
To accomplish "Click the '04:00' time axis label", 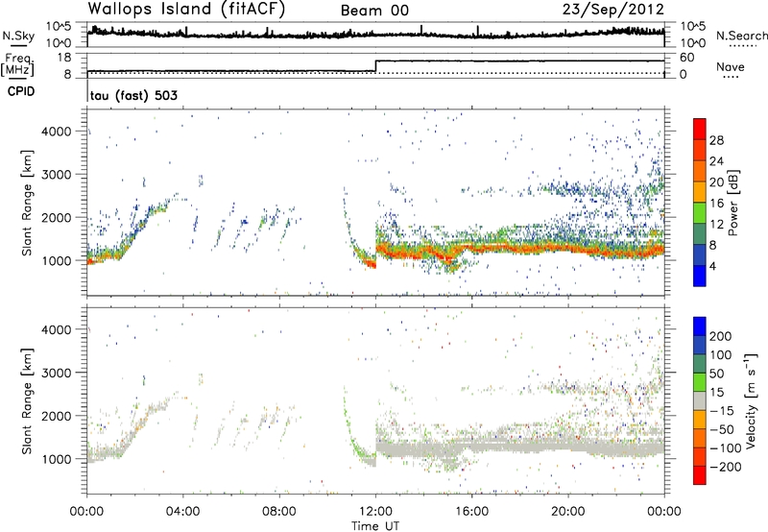I will point(183,512).
